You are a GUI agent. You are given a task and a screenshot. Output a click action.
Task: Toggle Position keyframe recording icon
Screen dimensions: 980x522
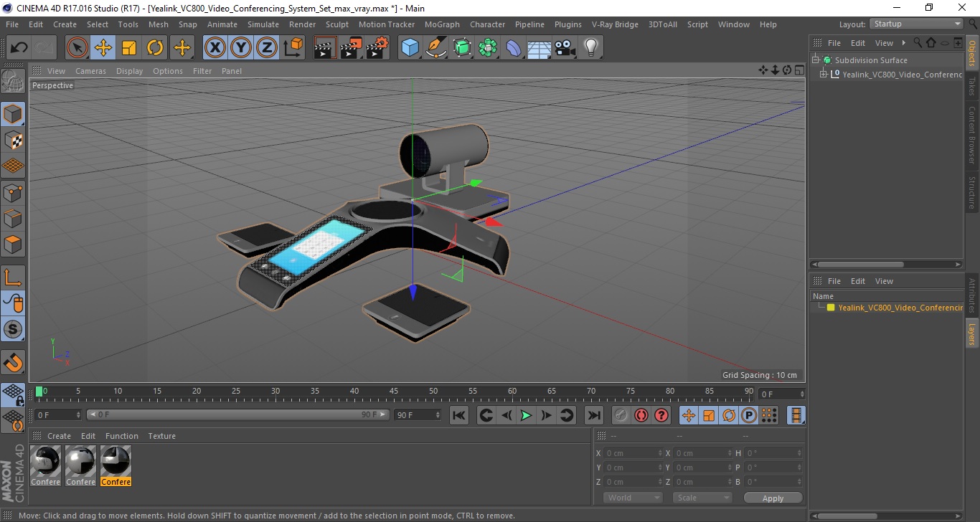tap(688, 415)
